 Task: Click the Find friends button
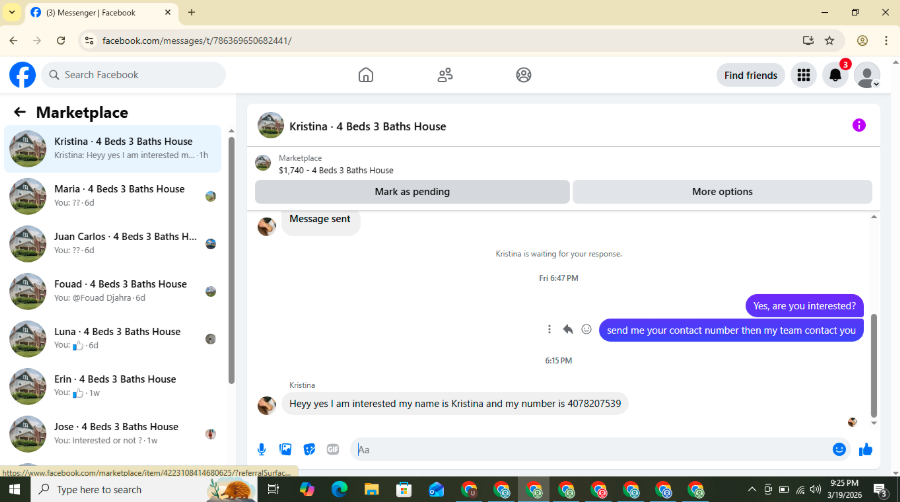750,75
